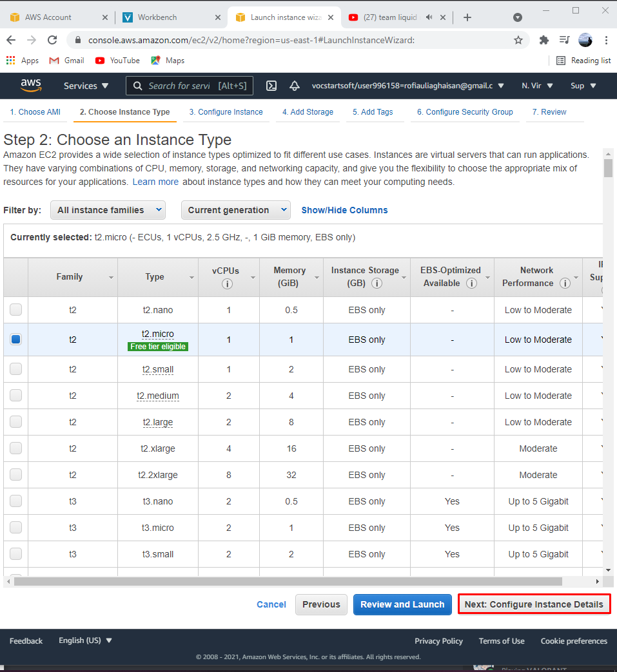Open Chrome's three-dot menu

tap(606, 41)
